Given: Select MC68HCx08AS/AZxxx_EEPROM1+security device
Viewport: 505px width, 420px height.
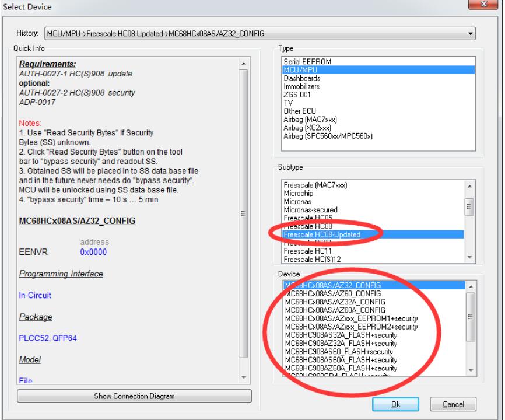Looking at the screenshot, I should point(351,318).
